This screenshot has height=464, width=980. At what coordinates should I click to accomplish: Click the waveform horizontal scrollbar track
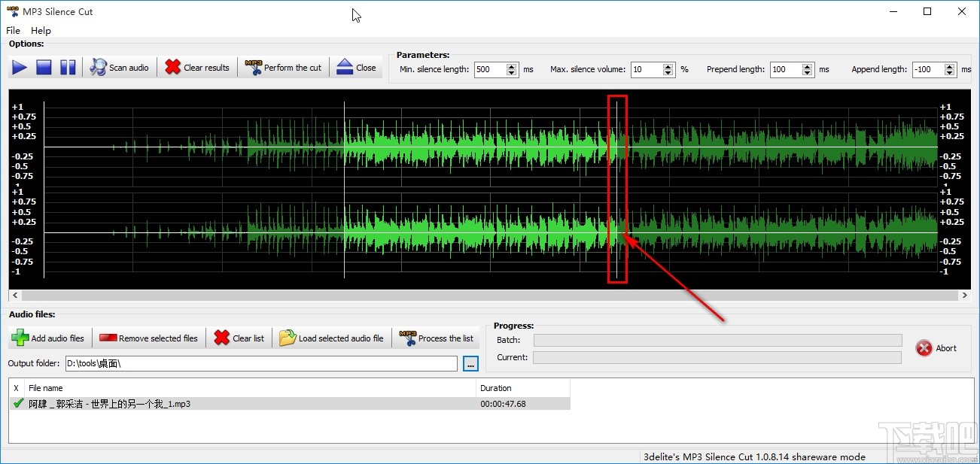pyautogui.click(x=489, y=296)
